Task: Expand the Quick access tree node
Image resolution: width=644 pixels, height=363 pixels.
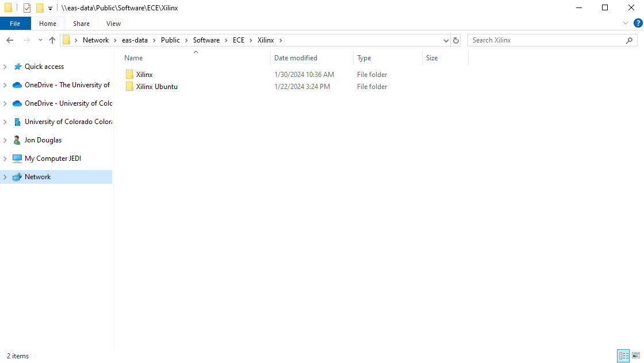Action: pyautogui.click(x=5, y=67)
